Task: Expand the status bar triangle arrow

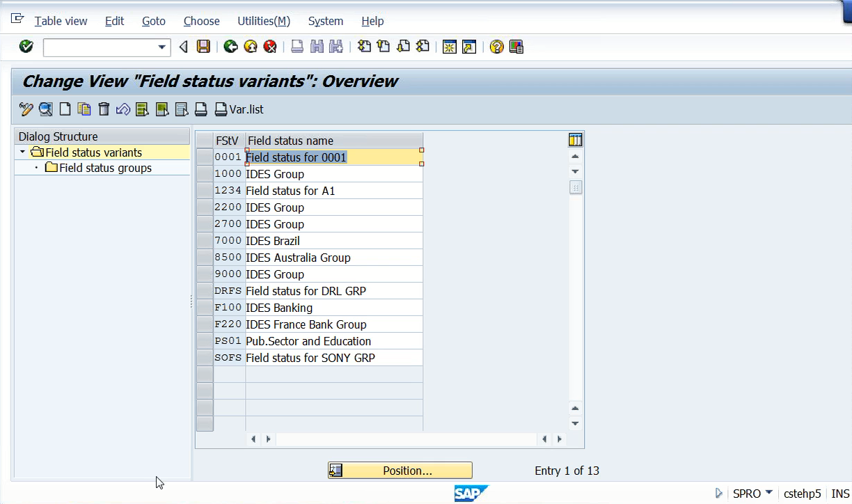Action: 719,493
